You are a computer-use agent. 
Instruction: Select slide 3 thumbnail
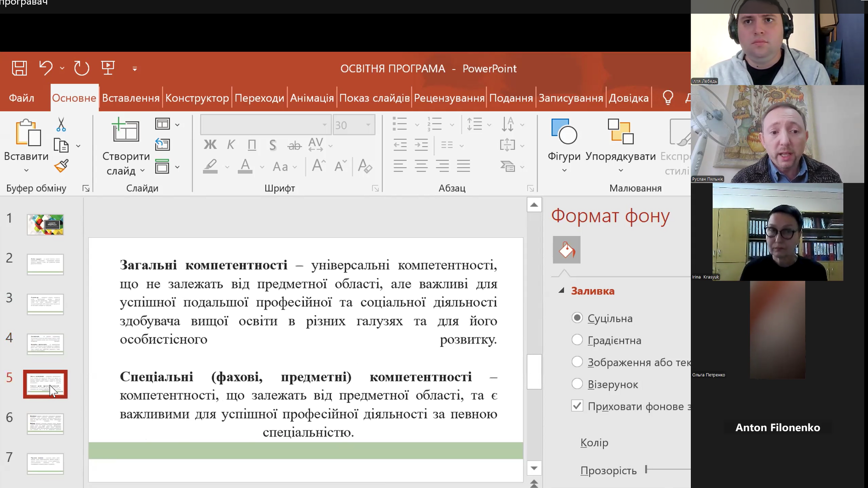tap(45, 304)
